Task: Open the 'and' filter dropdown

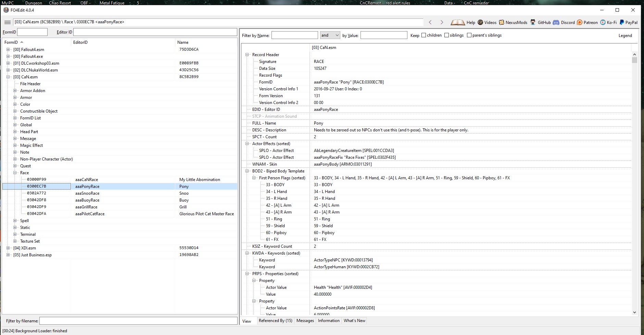Action: tap(330, 35)
